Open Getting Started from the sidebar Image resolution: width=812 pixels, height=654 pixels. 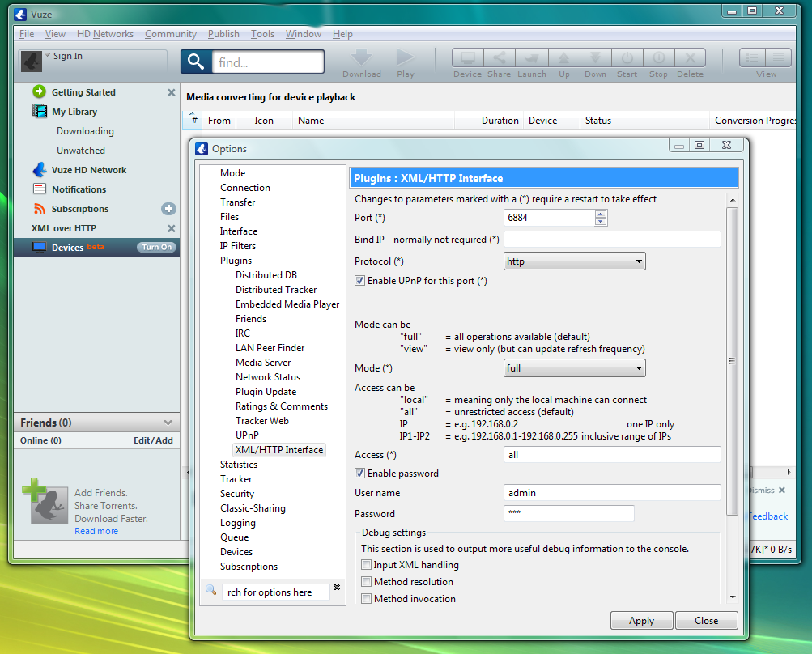[x=83, y=92]
